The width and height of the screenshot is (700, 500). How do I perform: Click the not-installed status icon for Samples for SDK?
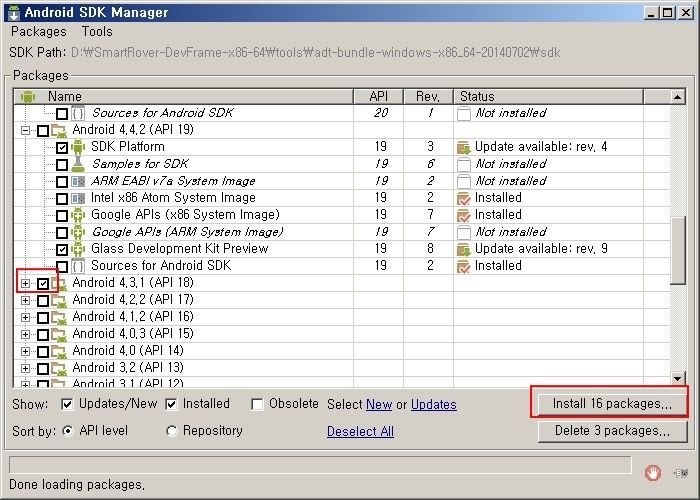[464, 164]
